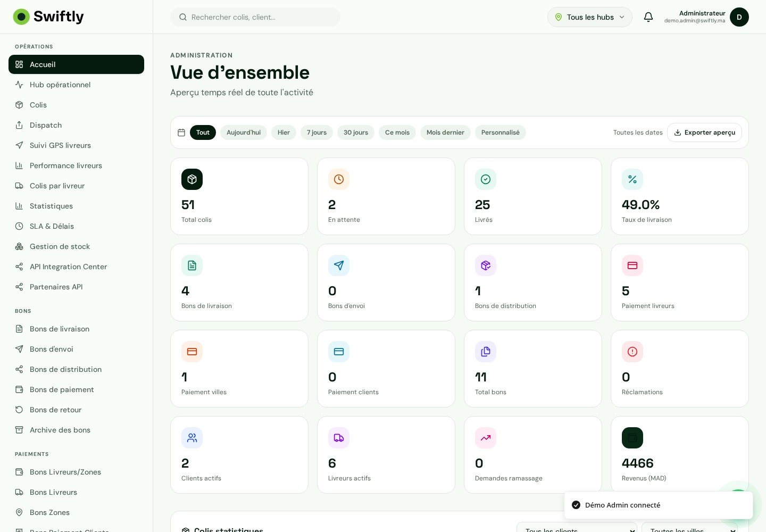Click the calendar icon beside date filters
Viewport: 766px width, 532px height.
[x=181, y=132]
